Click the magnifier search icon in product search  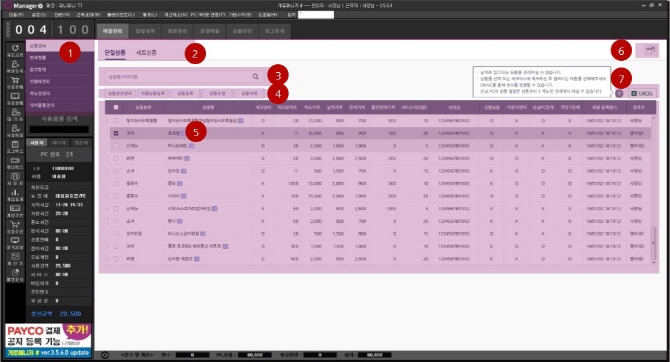256,77
